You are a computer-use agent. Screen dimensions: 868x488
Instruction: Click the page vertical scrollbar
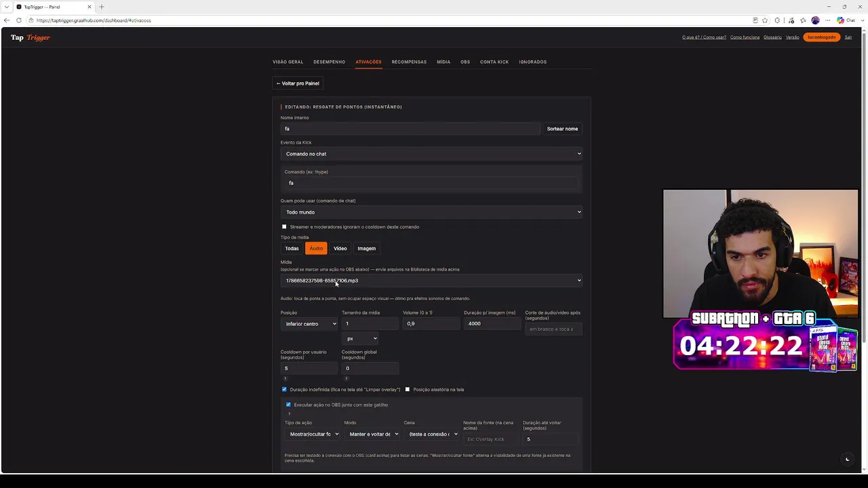[x=863, y=251]
